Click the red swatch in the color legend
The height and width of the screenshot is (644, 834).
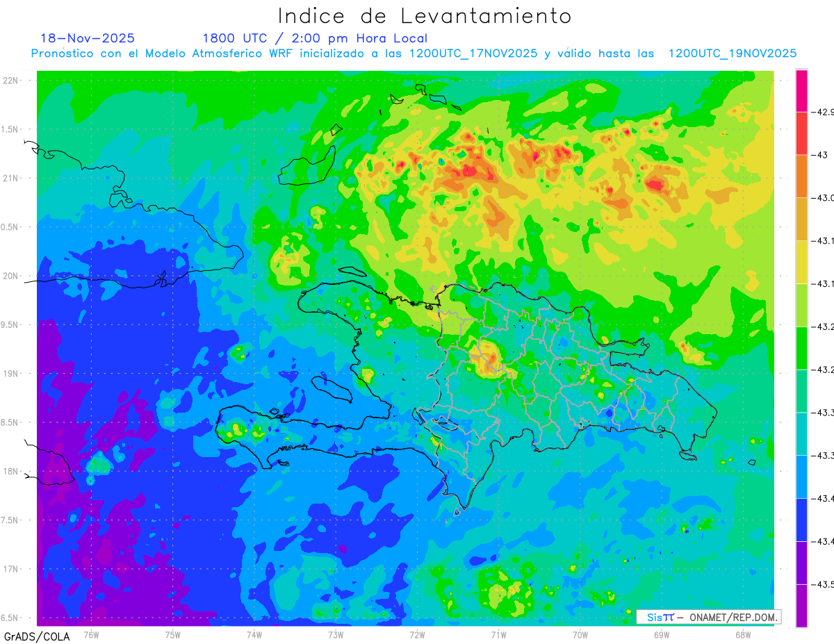(801, 133)
